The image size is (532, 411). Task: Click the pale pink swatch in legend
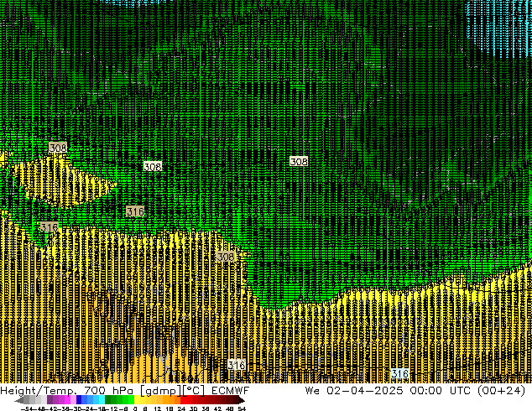pos(73,400)
